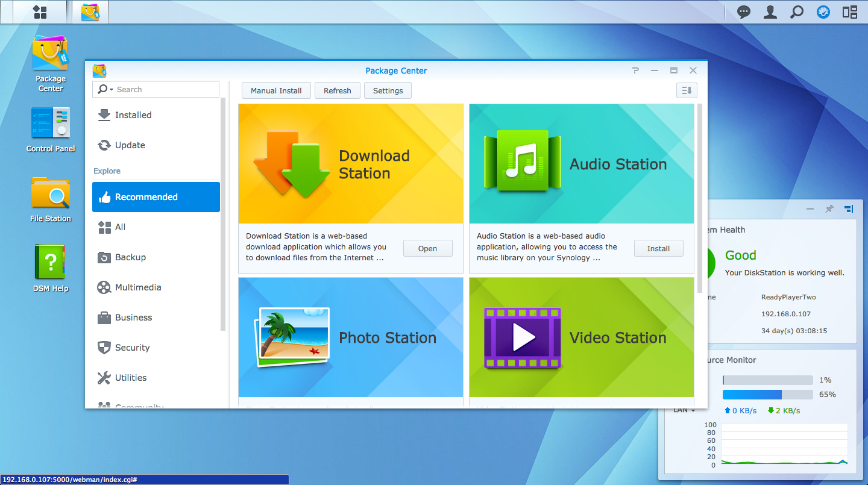Click the download rate 2 KB/s
The height and width of the screenshot is (485, 868).
784,411
